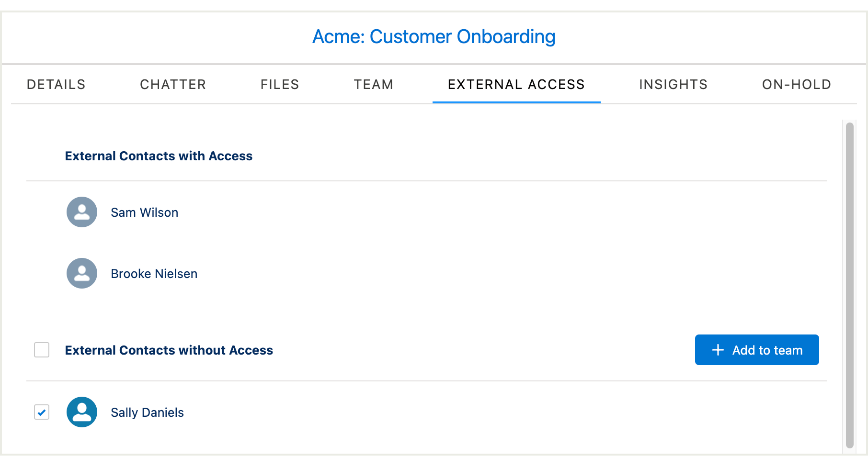Click the vertical scrollbar on the right
This screenshot has height=468, width=868.
coord(849,282)
